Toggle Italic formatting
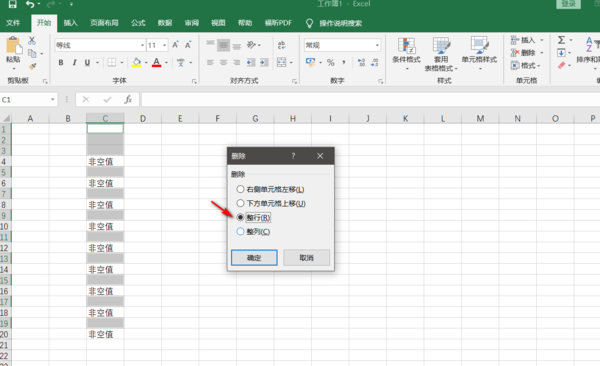Viewport: 600px width, 366px height. click(74, 62)
